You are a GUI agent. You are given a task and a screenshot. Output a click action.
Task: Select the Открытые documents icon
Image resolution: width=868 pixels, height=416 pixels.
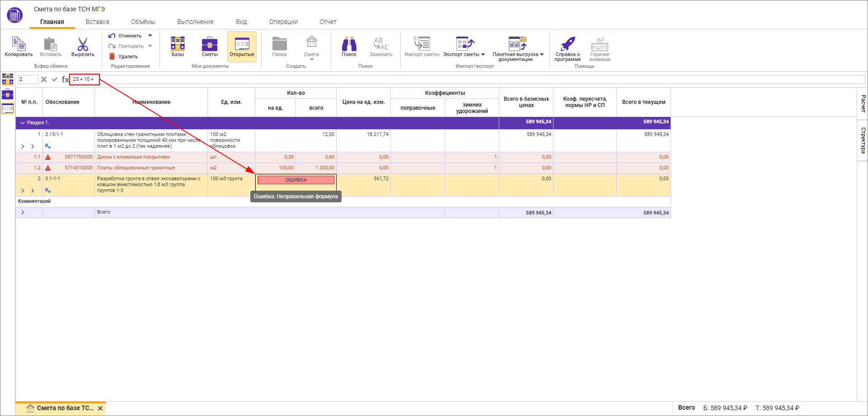pyautogui.click(x=242, y=44)
